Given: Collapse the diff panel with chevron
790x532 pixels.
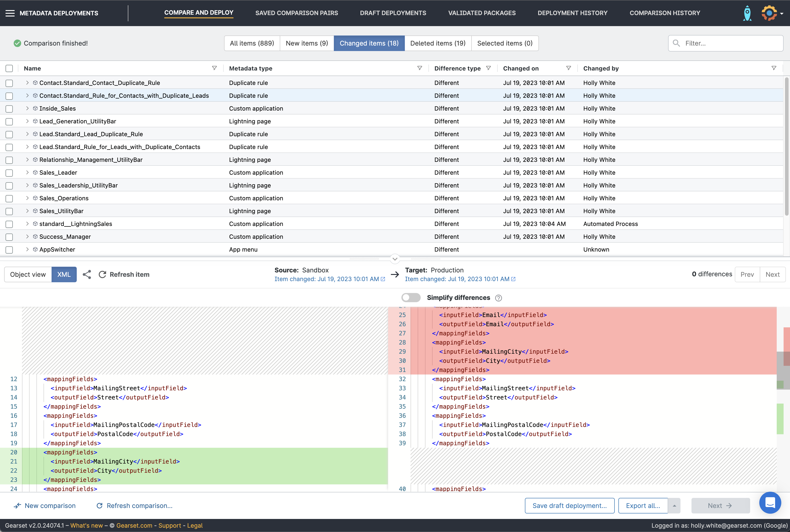Looking at the screenshot, I should [x=395, y=259].
